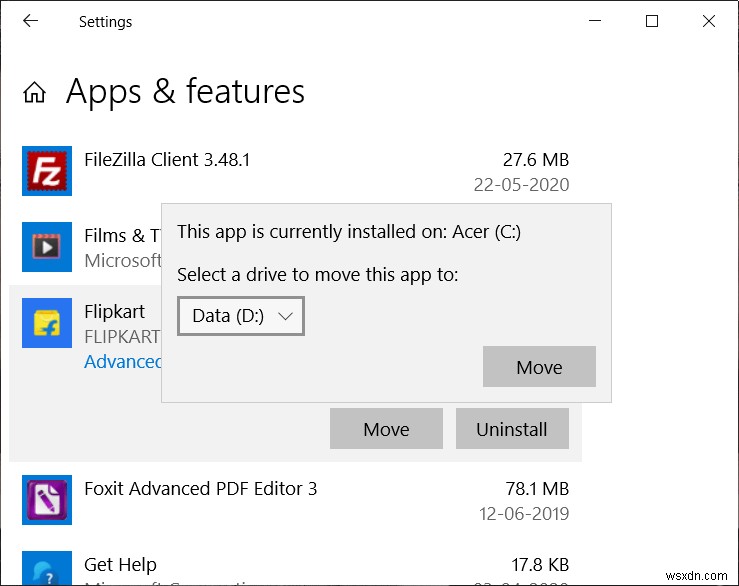Viewport: 739px width, 586px height.
Task: Click the 78.1 MB size value
Action: (537, 489)
